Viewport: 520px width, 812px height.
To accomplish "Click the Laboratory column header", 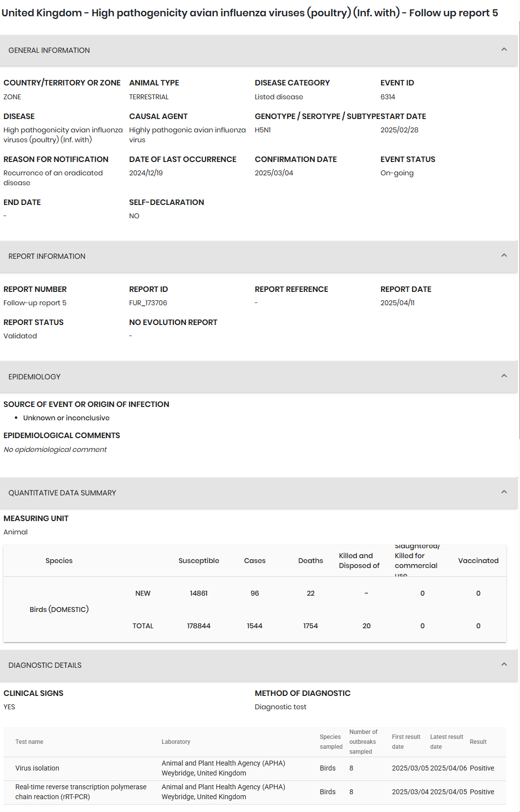I will coord(175,742).
